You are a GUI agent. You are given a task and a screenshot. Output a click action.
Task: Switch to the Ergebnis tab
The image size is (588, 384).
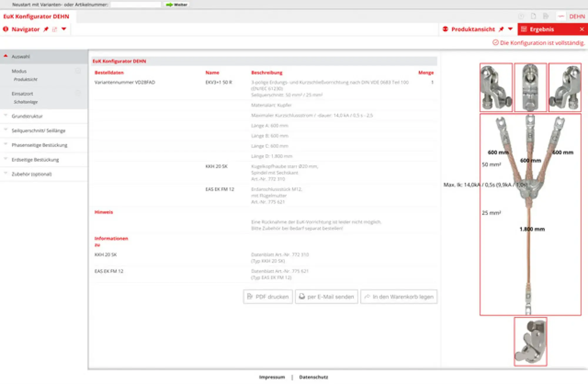pos(542,29)
